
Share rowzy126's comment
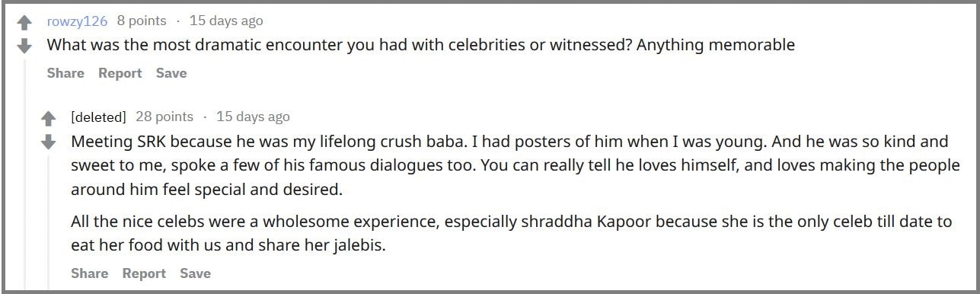coord(65,73)
